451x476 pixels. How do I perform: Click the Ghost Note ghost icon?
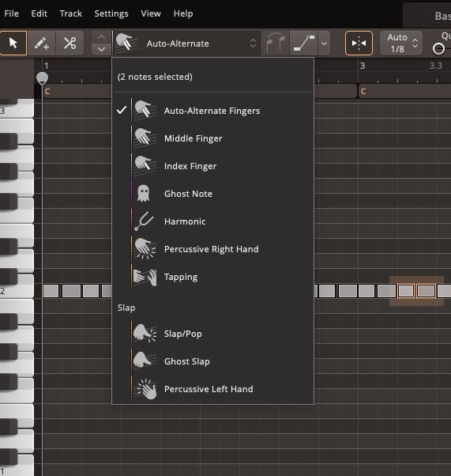(144, 194)
